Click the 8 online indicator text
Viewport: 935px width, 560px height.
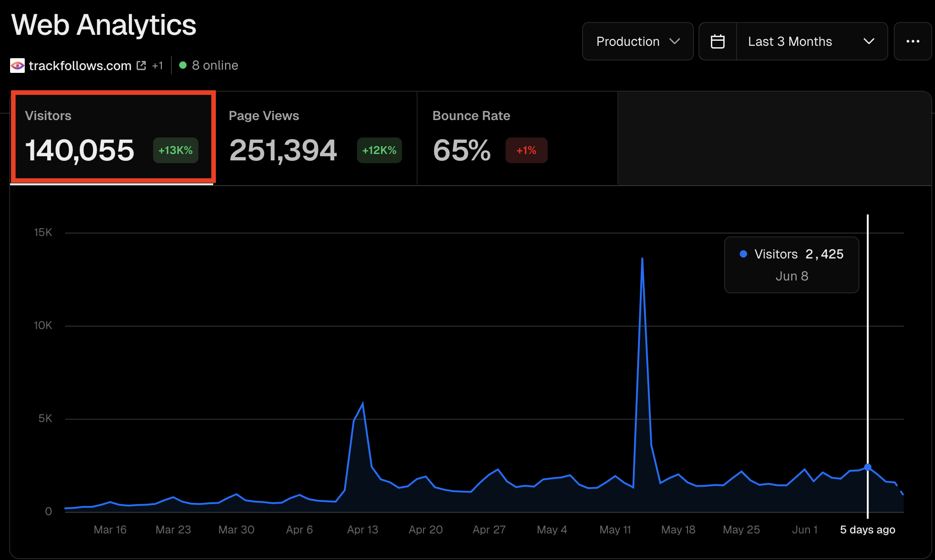click(215, 66)
